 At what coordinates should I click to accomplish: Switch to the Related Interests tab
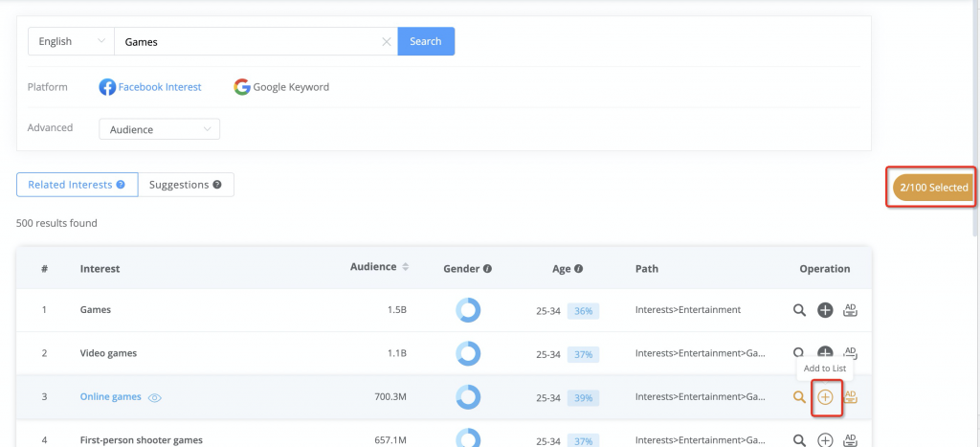[77, 185]
